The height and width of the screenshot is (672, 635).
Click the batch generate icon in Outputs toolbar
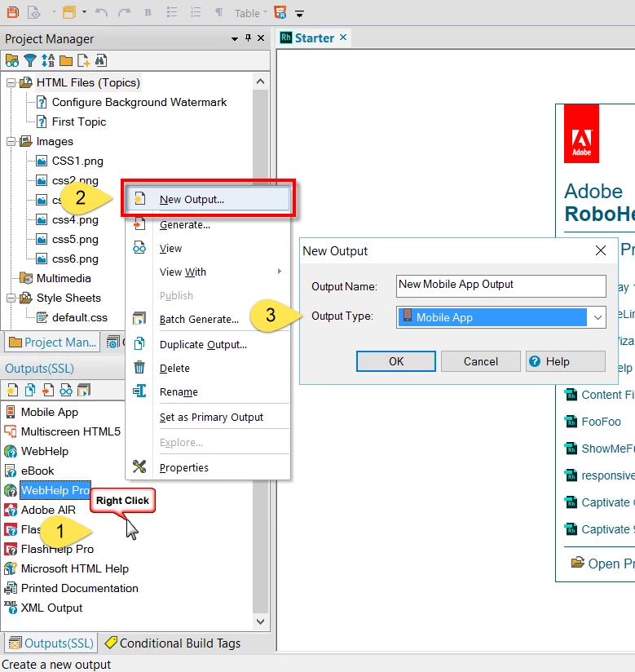pos(84,391)
